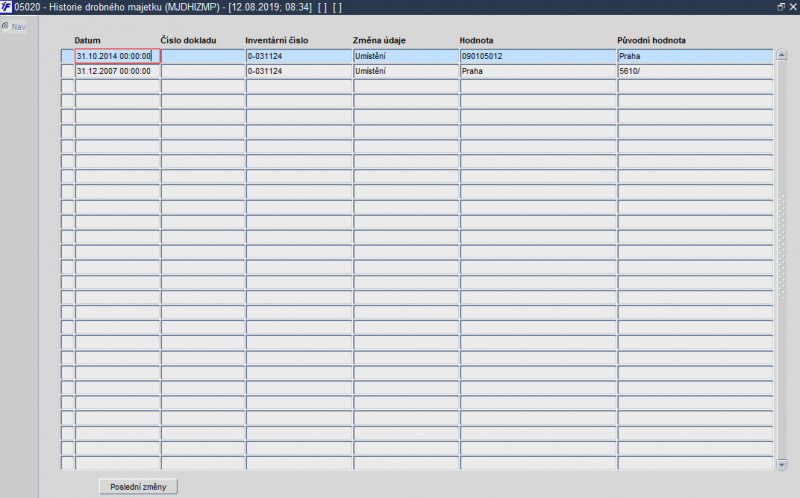Click the Hodnota column header

tap(477, 40)
